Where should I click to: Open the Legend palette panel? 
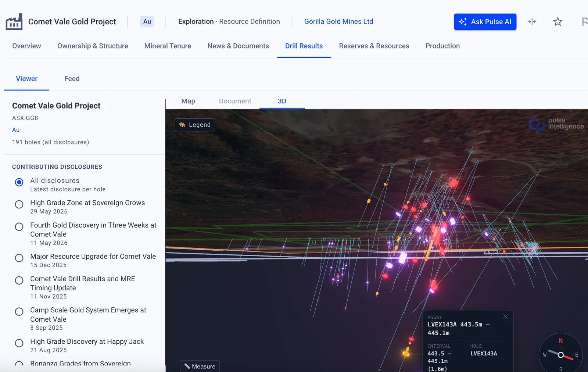195,125
